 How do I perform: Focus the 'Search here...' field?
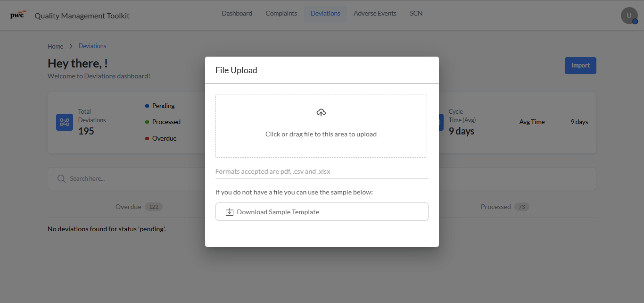coord(322,178)
